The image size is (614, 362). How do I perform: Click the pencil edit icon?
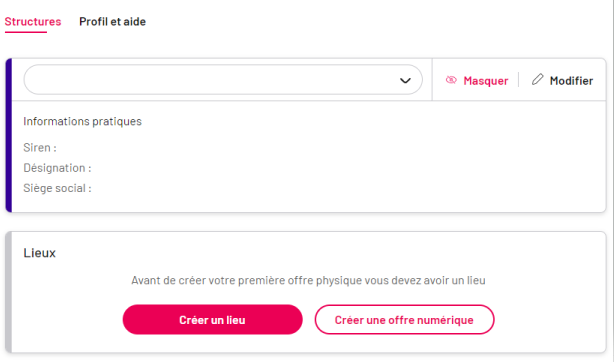(538, 80)
